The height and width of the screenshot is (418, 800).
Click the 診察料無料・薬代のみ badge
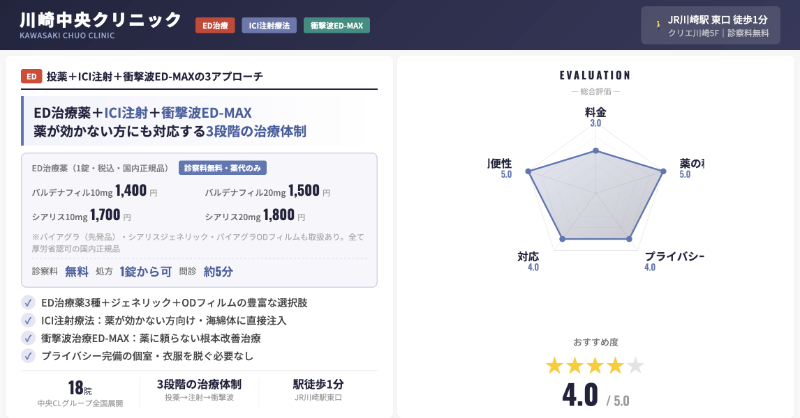[x=222, y=168]
